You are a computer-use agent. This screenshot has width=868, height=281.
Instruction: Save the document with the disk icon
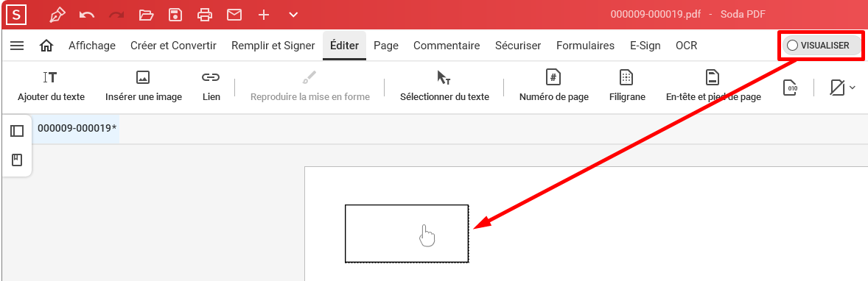point(175,15)
